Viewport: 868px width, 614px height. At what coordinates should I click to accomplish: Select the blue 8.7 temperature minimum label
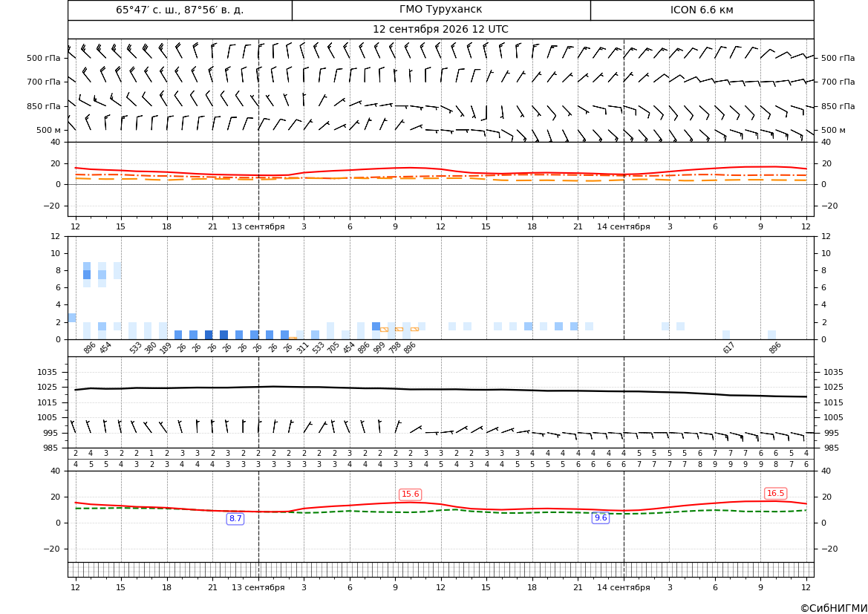(235, 519)
